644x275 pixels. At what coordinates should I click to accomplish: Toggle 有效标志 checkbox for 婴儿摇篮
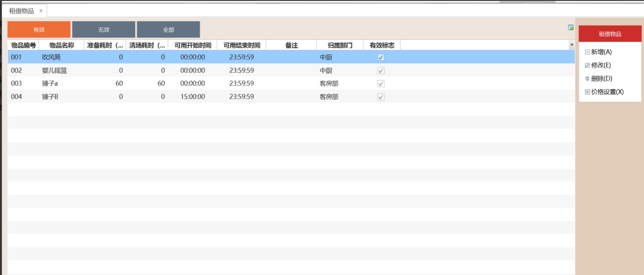(x=381, y=71)
